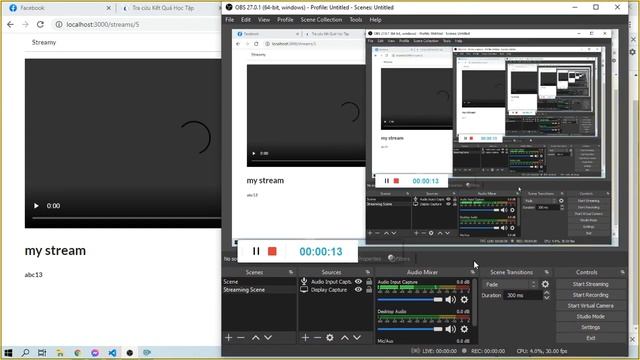Image resolution: width=640 pixels, height=360 pixels.
Task: Open the Tools menu in OBS
Action: [356, 20]
